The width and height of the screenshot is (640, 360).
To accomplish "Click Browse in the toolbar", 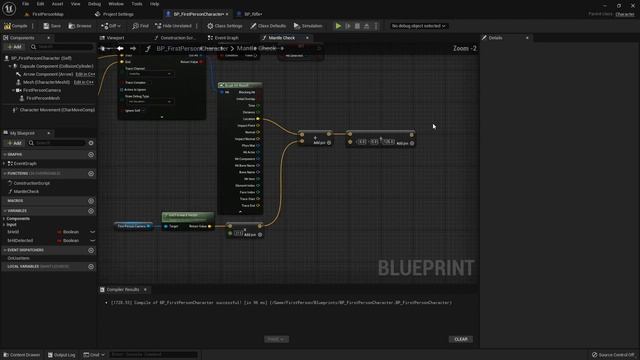I will coord(80,26).
